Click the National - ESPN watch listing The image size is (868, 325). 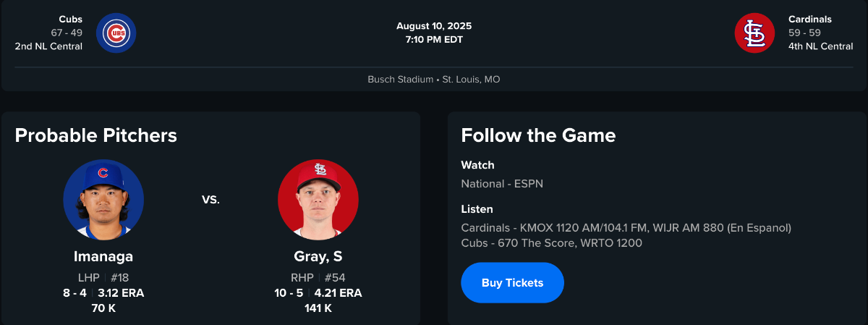coord(502,184)
